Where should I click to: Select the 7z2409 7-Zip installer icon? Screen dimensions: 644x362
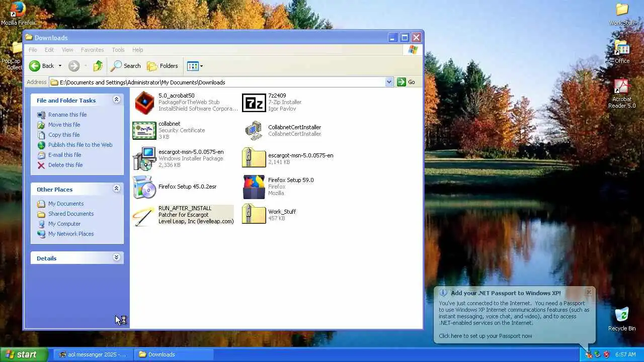[254, 103]
